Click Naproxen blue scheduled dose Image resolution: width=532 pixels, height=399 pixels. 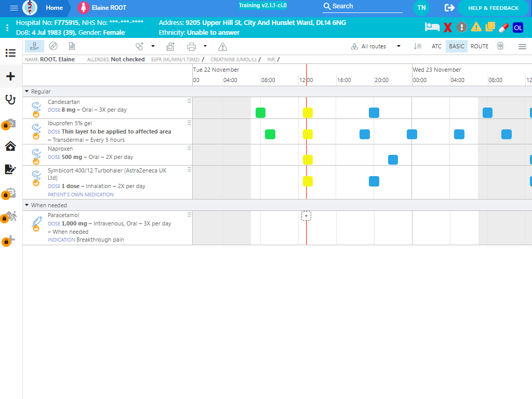(393, 159)
